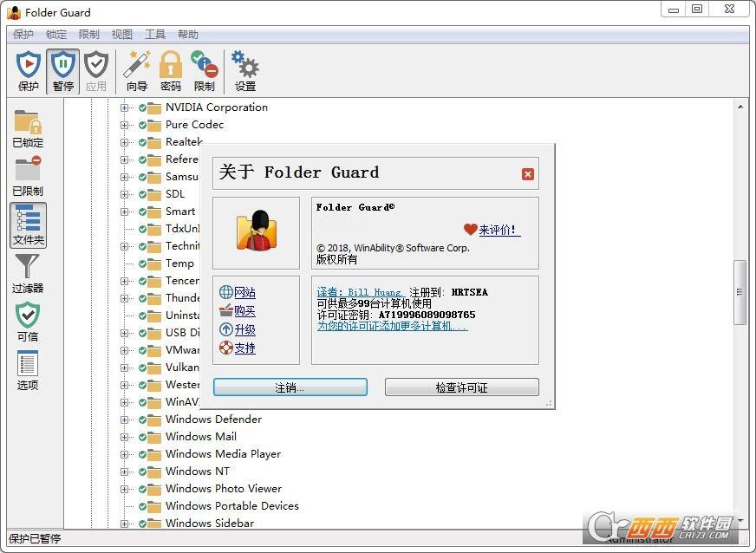The width and height of the screenshot is (756, 553).
Task: Show the 已锁定 locked folders panel
Action: click(x=28, y=130)
